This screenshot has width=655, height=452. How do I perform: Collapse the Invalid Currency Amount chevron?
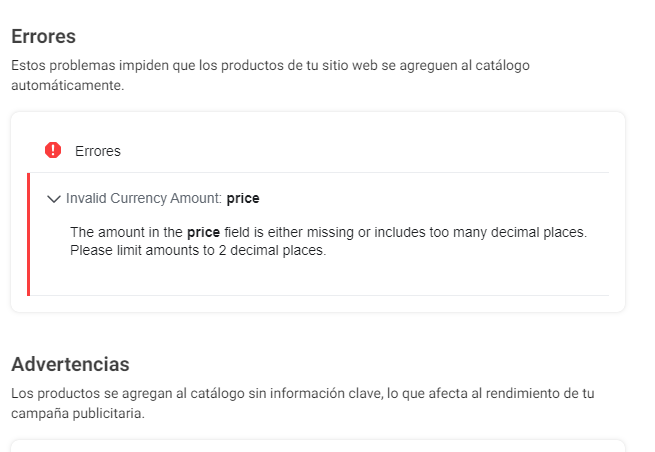[x=54, y=199]
